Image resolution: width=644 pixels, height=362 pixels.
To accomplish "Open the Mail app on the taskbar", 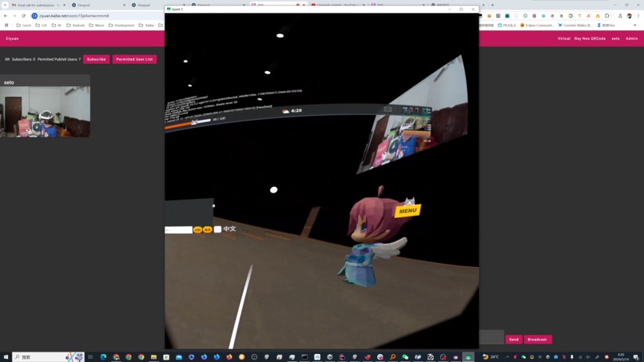I will click(x=179, y=356).
